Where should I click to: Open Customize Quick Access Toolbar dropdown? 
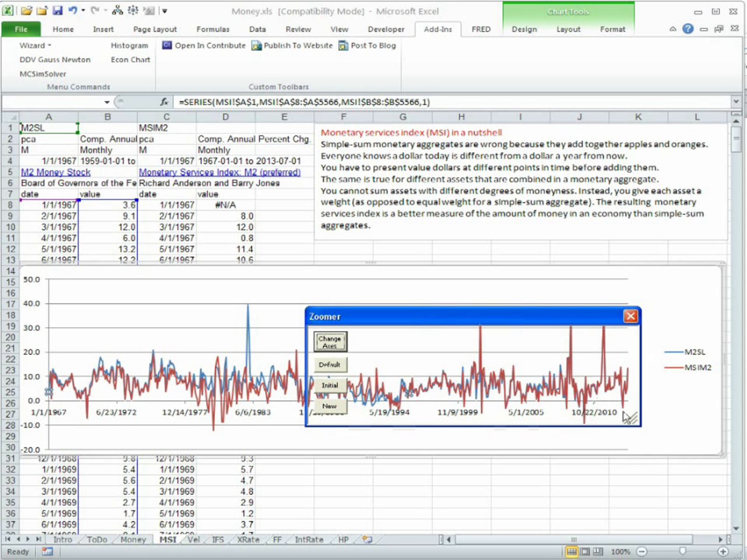click(165, 11)
